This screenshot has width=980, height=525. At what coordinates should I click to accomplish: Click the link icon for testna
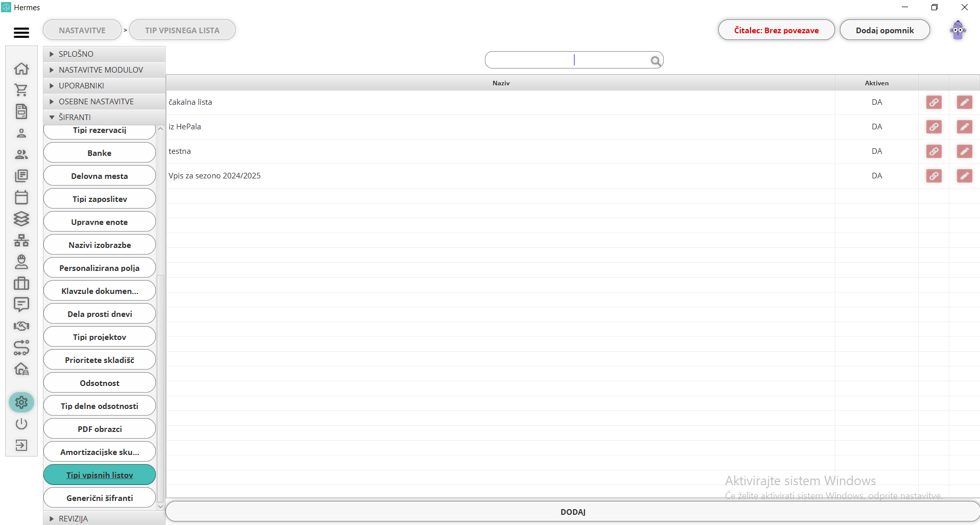pyautogui.click(x=934, y=151)
